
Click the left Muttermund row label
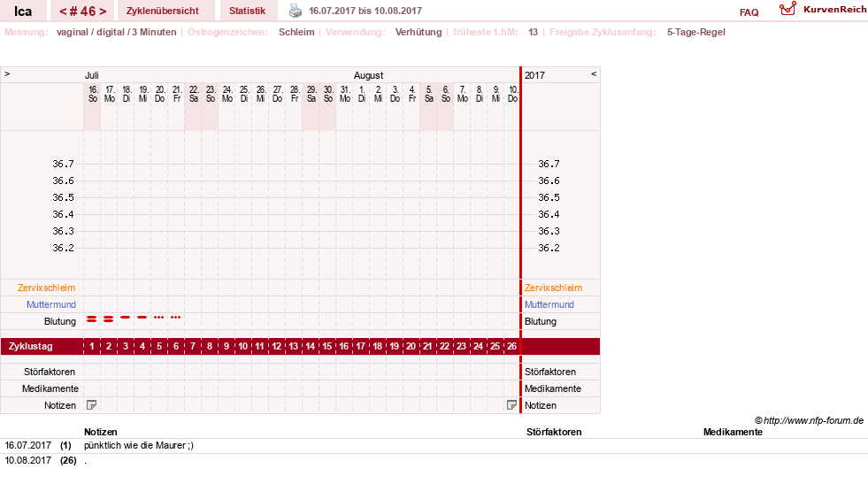point(51,304)
